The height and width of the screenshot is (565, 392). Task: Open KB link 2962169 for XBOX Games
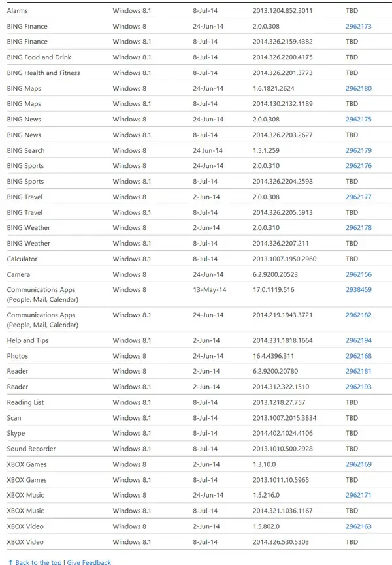click(359, 464)
